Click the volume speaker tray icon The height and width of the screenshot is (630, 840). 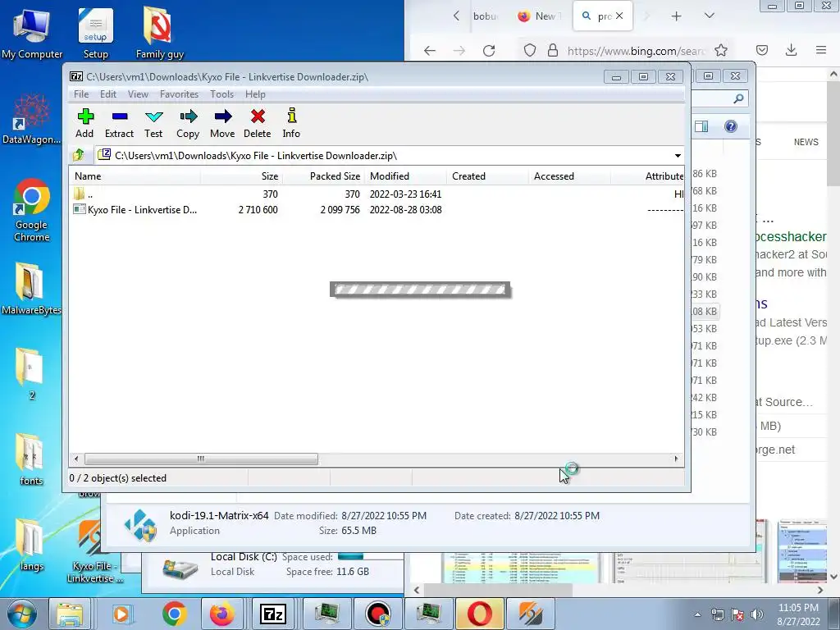coord(757,614)
